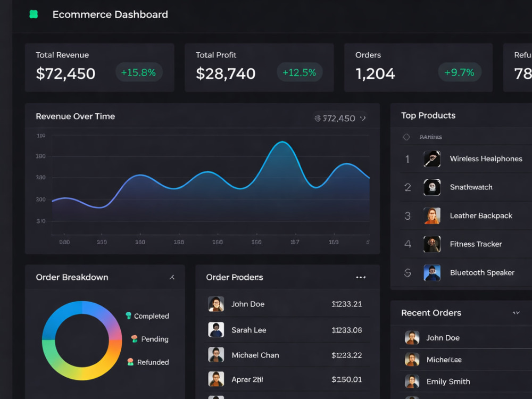Screen dimensions: 532x399
Task: Select the Fitness Tracker product name
Action: (476, 244)
